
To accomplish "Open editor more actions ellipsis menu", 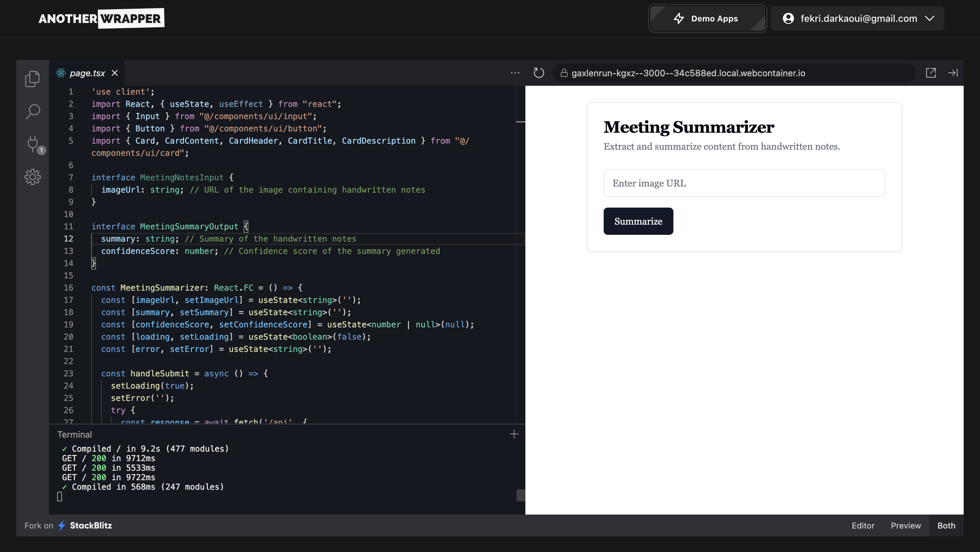I will (x=515, y=73).
